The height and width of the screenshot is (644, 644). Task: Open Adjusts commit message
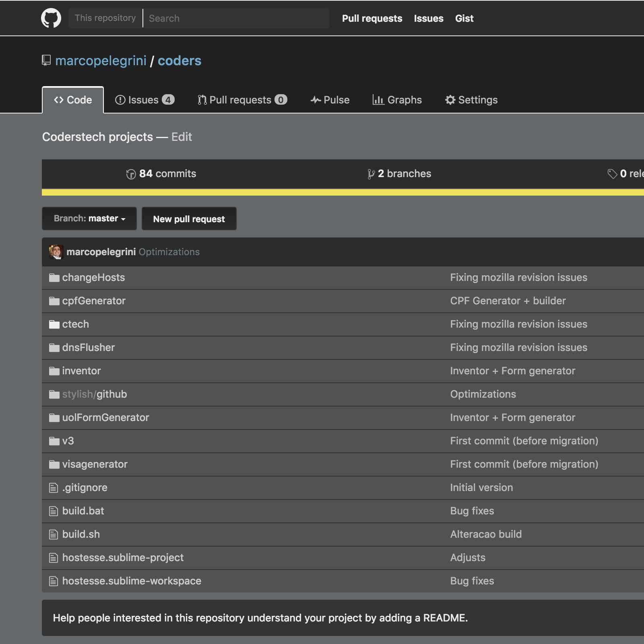[x=468, y=558]
